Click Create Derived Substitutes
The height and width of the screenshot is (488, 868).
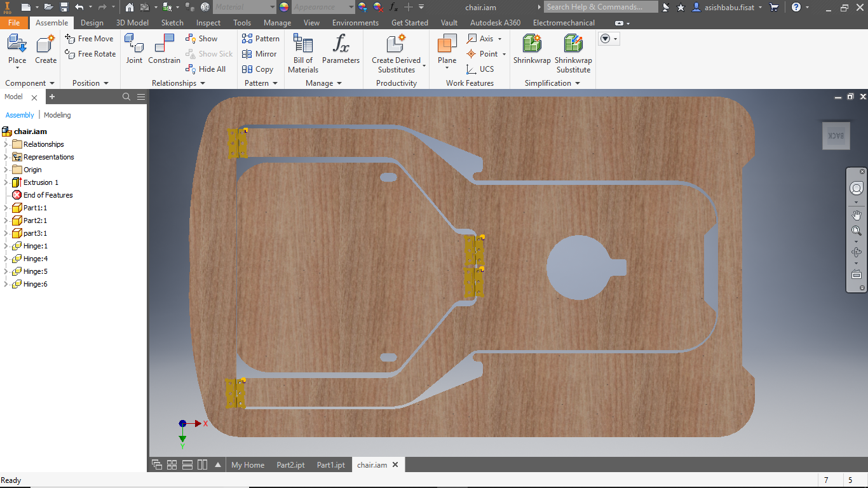tap(396, 44)
